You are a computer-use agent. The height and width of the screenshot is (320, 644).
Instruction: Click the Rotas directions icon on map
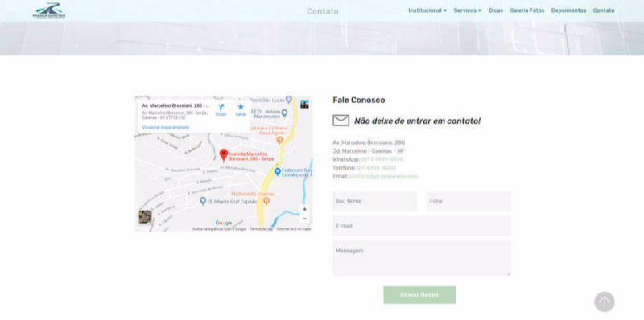(x=221, y=107)
